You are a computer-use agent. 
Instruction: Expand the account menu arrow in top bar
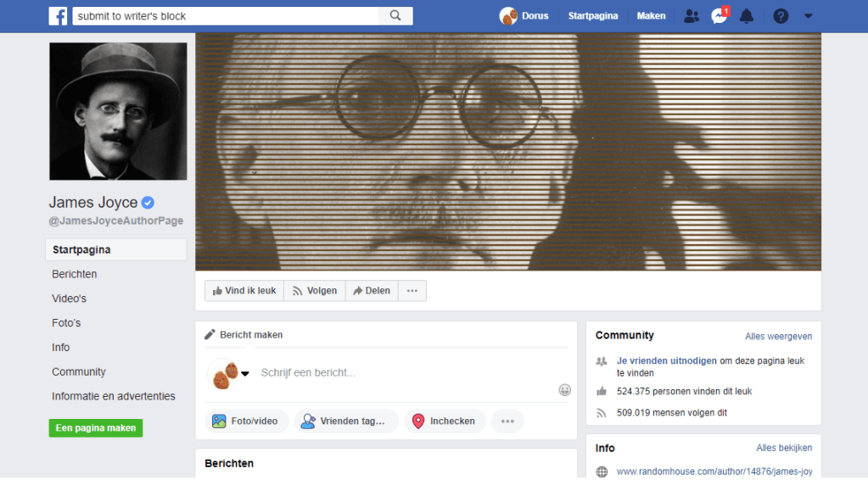point(808,16)
